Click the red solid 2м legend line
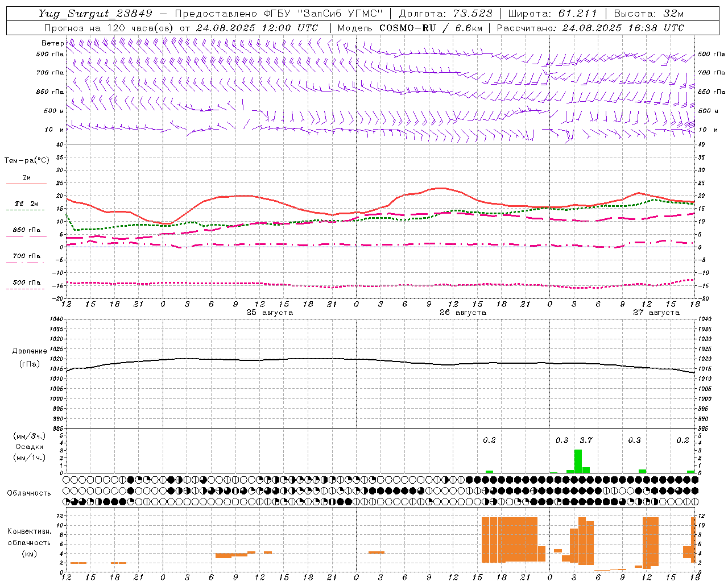Image resolution: width=728 pixels, height=582 pixels. [26, 184]
